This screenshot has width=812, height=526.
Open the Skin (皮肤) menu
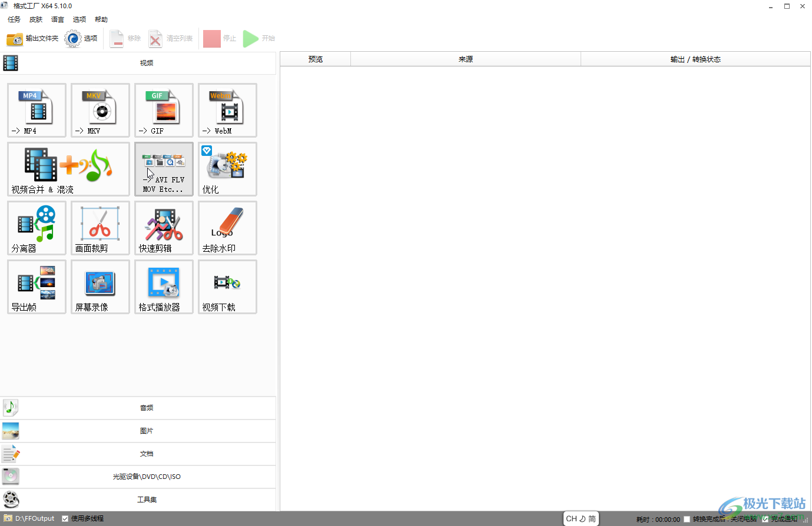36,19
